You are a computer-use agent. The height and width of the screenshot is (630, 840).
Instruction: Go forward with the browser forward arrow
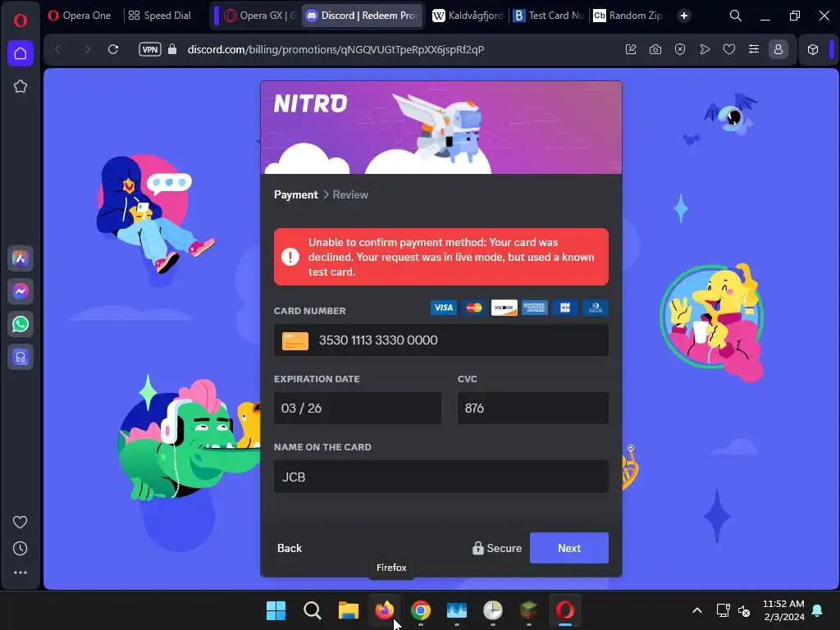coord(87,49)
